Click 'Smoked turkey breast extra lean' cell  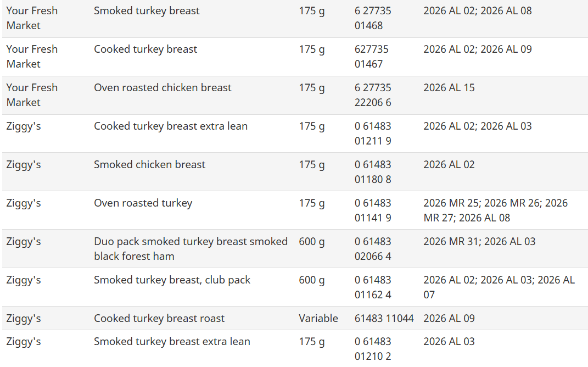click(172, 342)
